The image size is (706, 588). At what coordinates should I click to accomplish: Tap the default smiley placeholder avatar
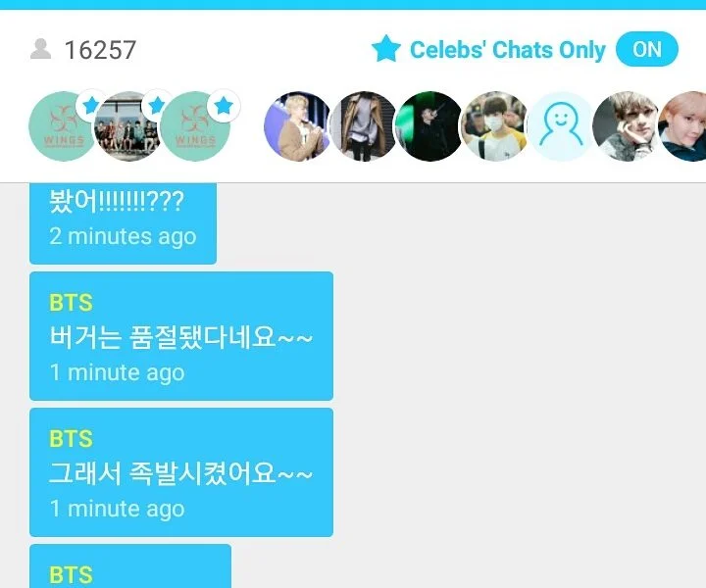[562, 126]
